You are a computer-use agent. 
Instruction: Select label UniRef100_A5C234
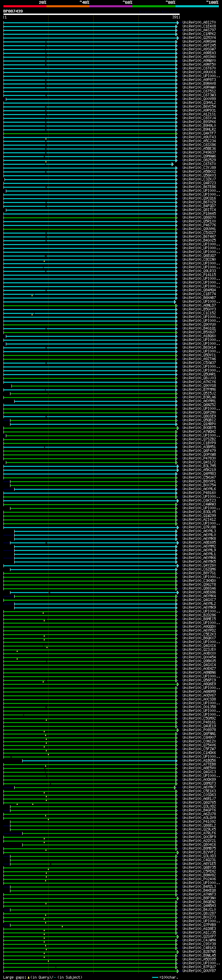click(x=199, y=141)
